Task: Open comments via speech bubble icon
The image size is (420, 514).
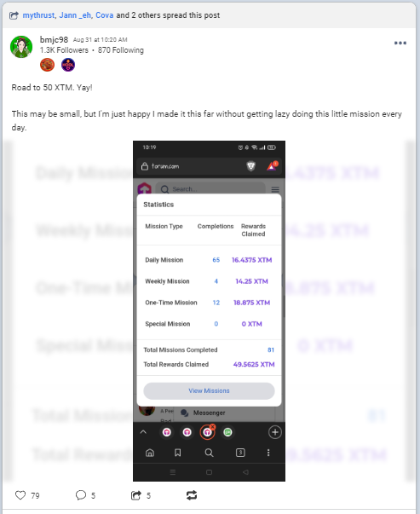Action: 81,495
